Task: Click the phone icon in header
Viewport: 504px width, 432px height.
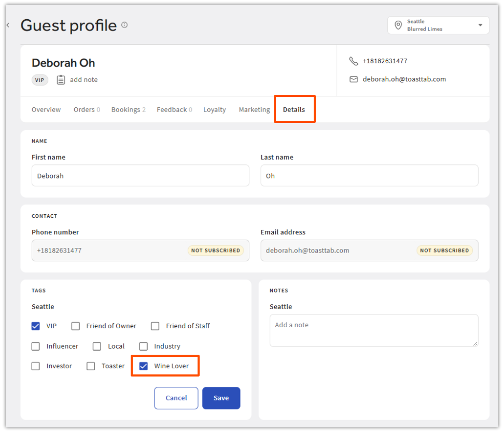Action: (x=354, y=61)
